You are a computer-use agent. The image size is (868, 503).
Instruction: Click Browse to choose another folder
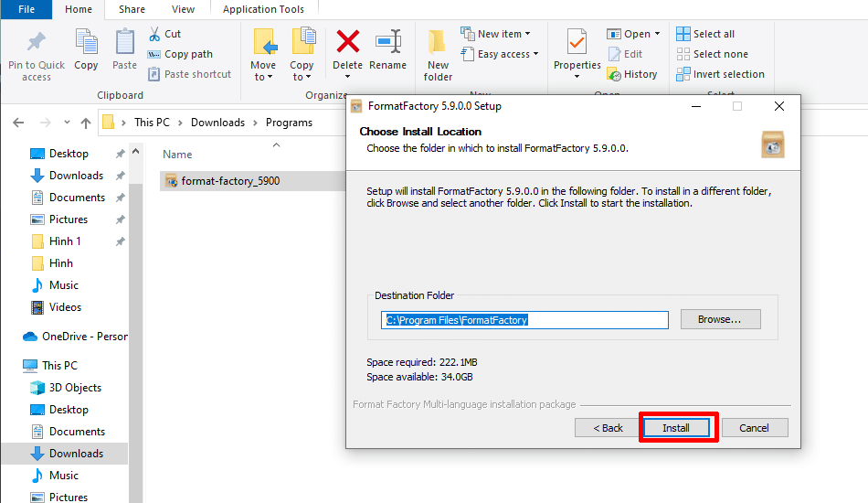[x=720, y=319]
